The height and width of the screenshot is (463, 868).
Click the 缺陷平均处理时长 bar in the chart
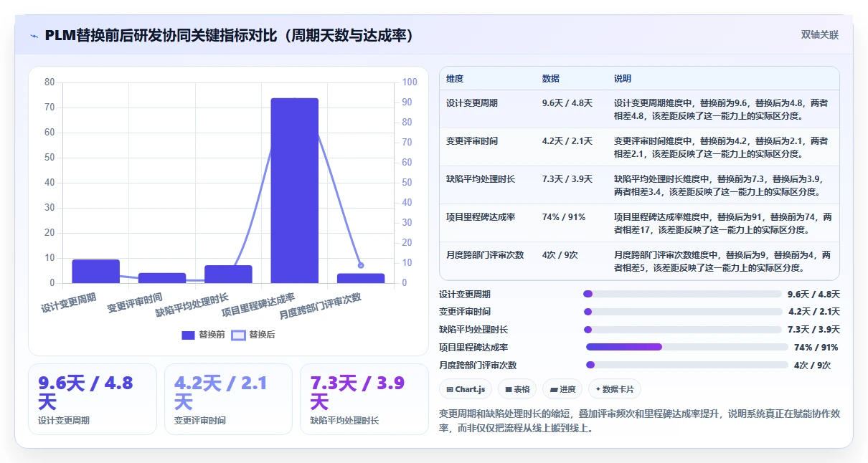click(x=228, y=274)
